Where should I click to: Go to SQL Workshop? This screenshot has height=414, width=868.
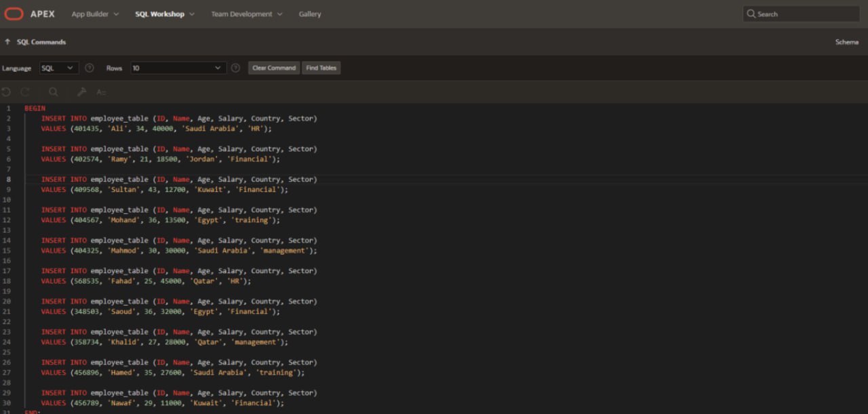point(159,14)
